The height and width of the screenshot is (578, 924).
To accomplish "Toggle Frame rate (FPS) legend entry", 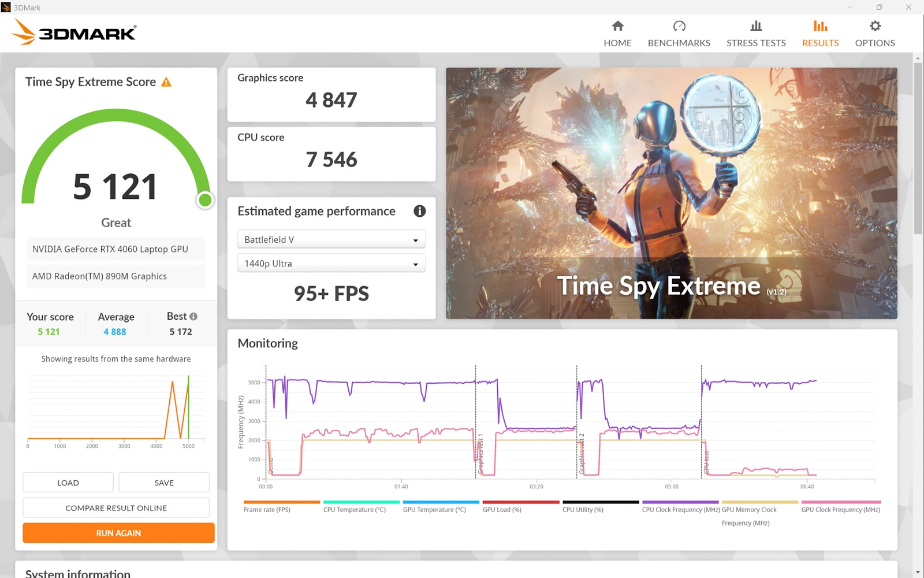I will point(281,507).
